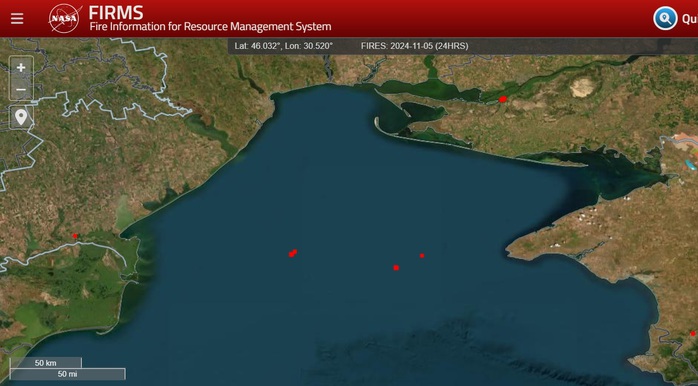This screenshot has width=698, height=386.
Task: Select the small easternmost sea fire marker
Action: [x=422, y=256]
